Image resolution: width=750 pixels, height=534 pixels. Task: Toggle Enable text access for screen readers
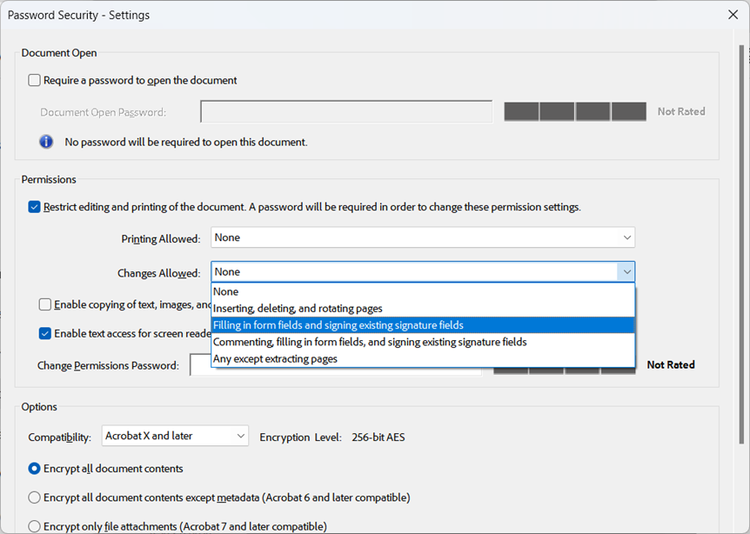pos(45,333)
